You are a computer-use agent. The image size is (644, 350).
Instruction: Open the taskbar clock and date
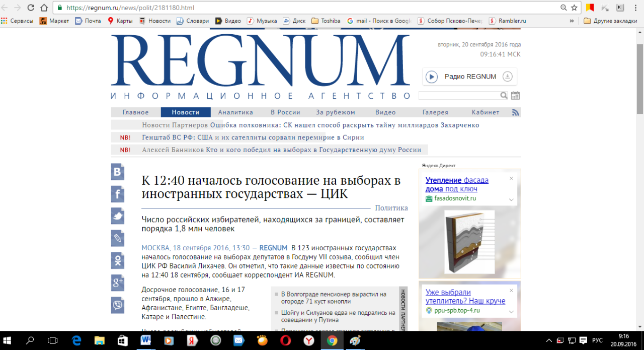[624, 340]
